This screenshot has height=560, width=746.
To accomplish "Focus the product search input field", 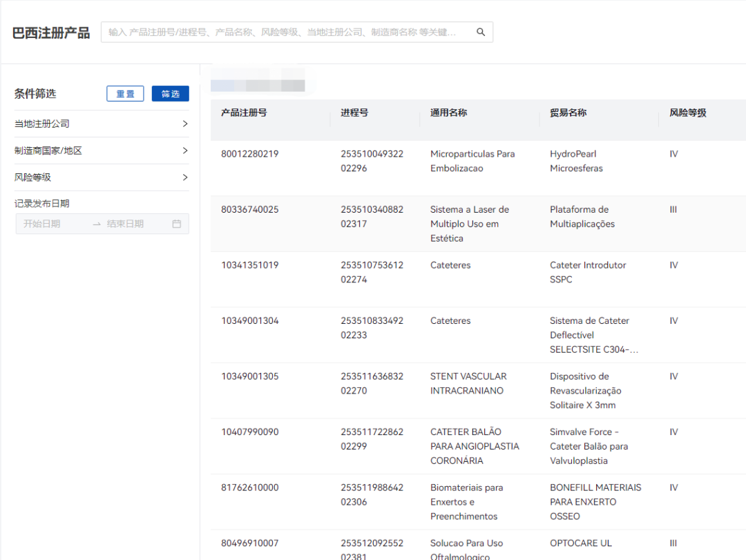I will tap(297, 32).
